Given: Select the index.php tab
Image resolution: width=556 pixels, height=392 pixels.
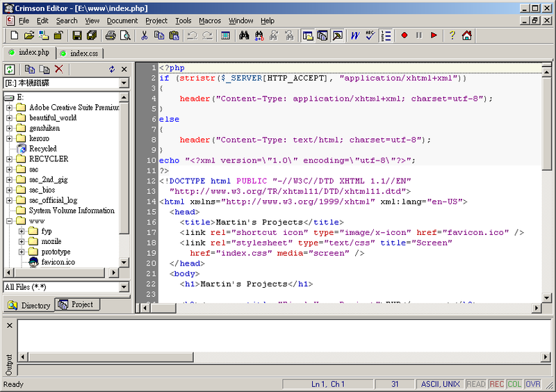Looking at the screenshot, I should [x=30, y=53].
